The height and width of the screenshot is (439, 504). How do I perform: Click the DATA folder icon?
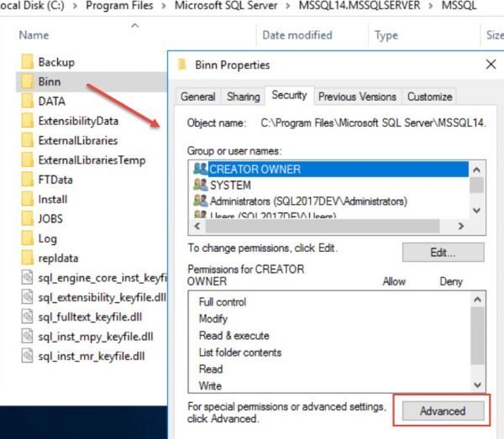pyautogui.click(x=26, y=102)
